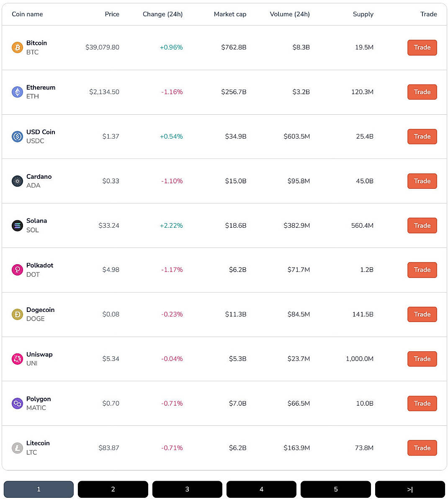The height and width of the screenshot is (502, 448).
Task: Click the Trade button for Dogecoin
Action: coord(422,314)
